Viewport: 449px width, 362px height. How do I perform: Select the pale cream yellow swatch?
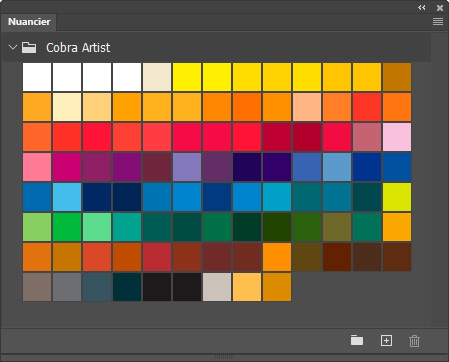[x=67, y=107]
